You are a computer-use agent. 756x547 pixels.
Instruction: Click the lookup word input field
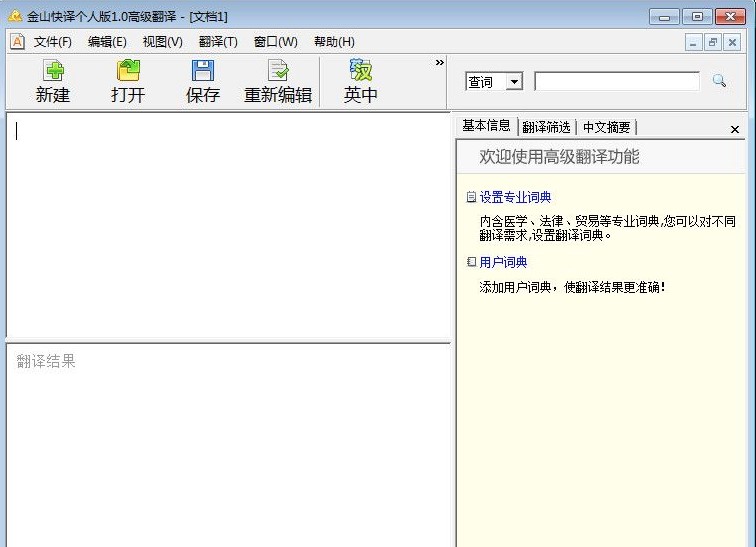point(617,81)
